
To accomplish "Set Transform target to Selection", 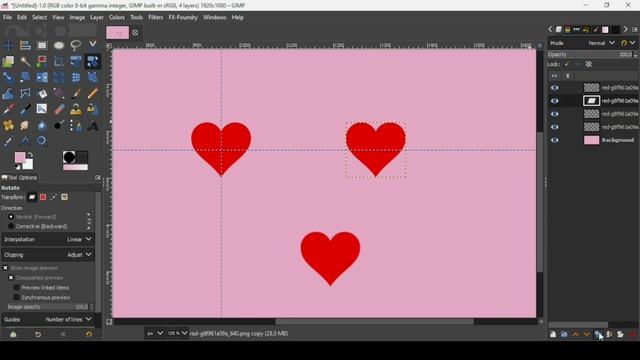I will point(43,197).
